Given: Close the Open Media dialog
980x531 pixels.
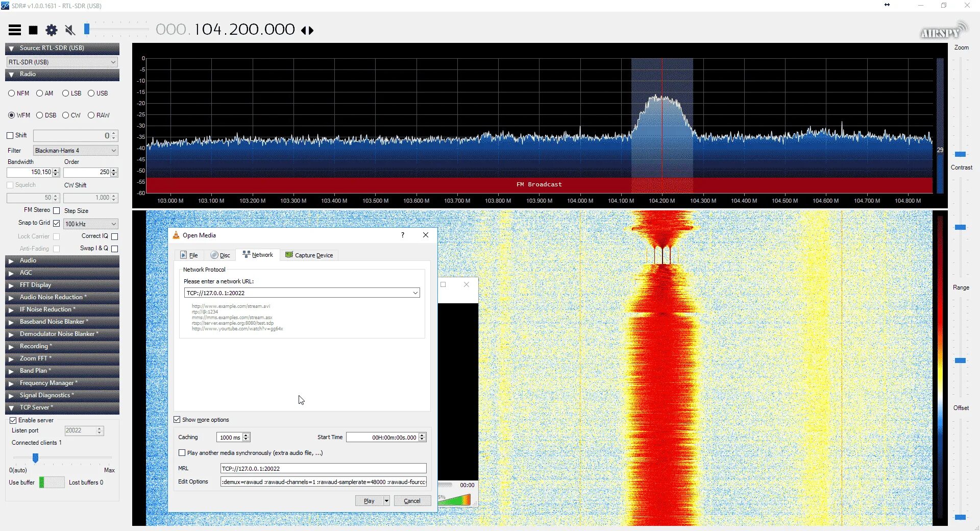Looking at the screenshot, I should point(426,235).
